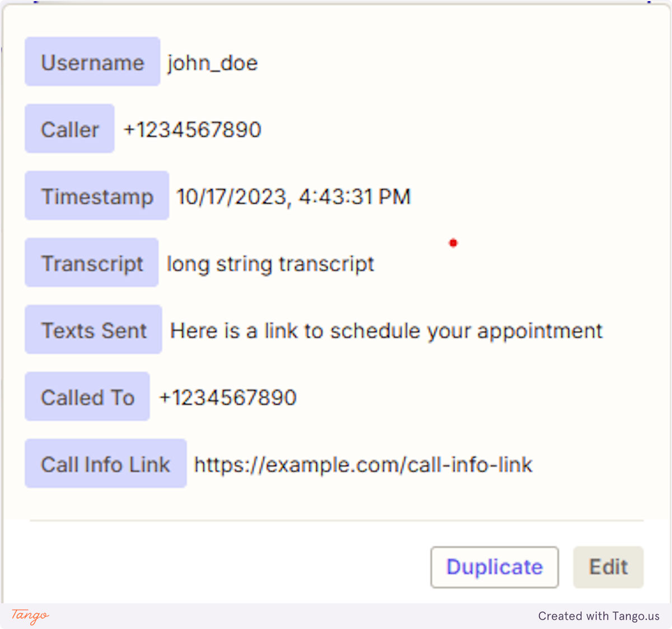Screen dimensions: 672x629
Task: Click the john_doe username value
Action: [212, 63]
